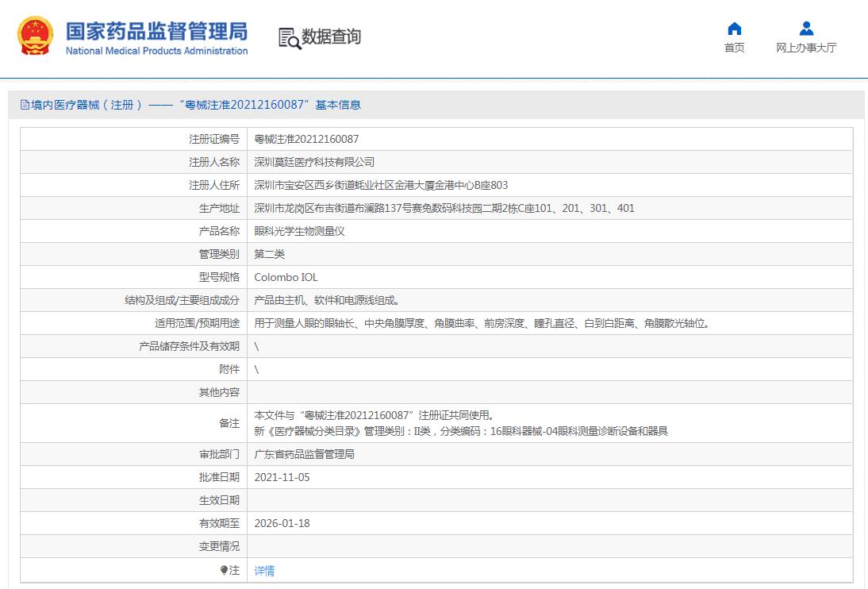The image size is (868, 589).
Task: Click the 变更情况 label
Action: [219, 546]
